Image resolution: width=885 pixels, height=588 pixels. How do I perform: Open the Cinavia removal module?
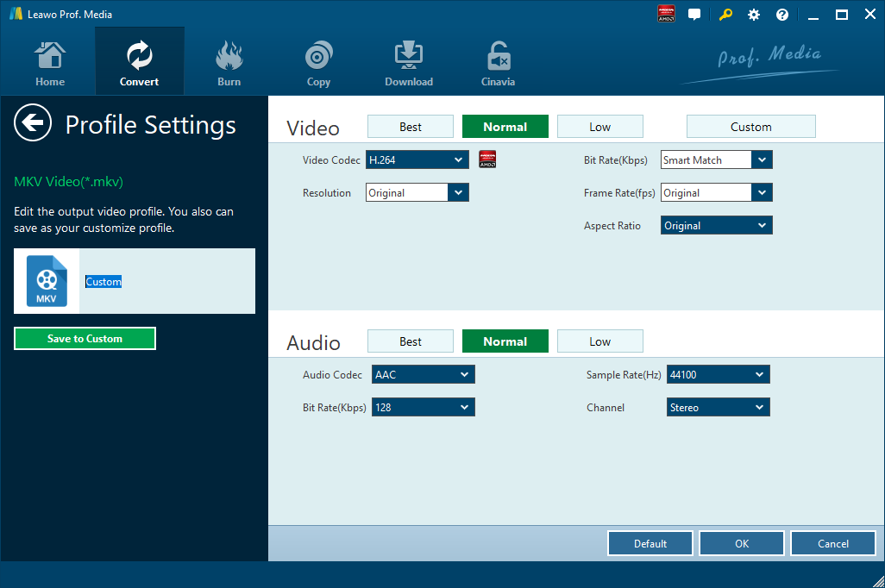click(x=498, y=63)
